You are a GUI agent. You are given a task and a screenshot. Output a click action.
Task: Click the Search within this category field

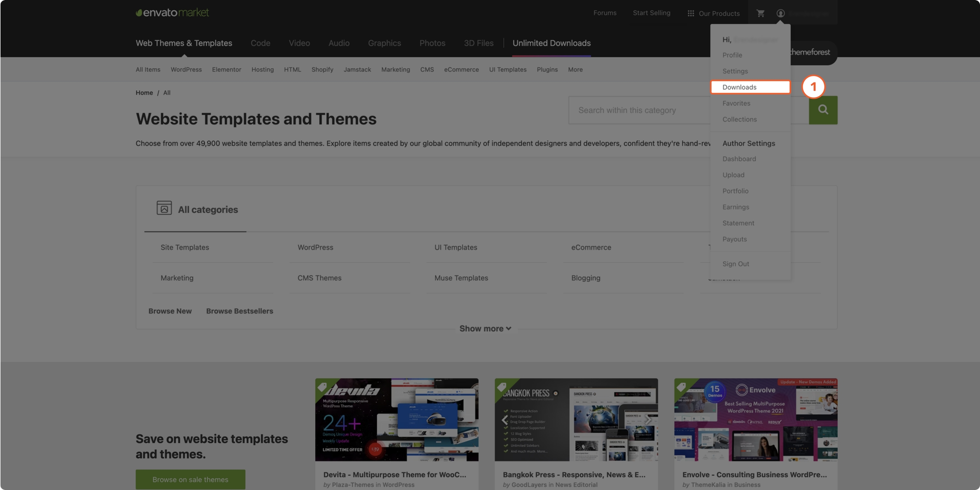click(x=638, y=110)
